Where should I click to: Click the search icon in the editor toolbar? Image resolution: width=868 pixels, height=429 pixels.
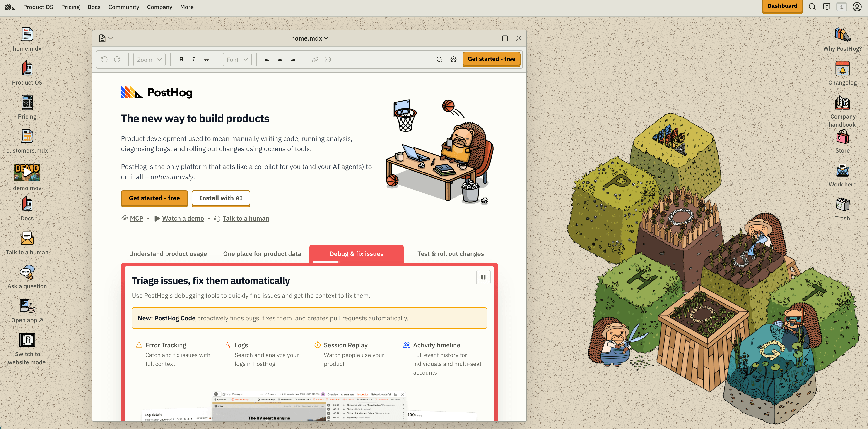point(439,60)
